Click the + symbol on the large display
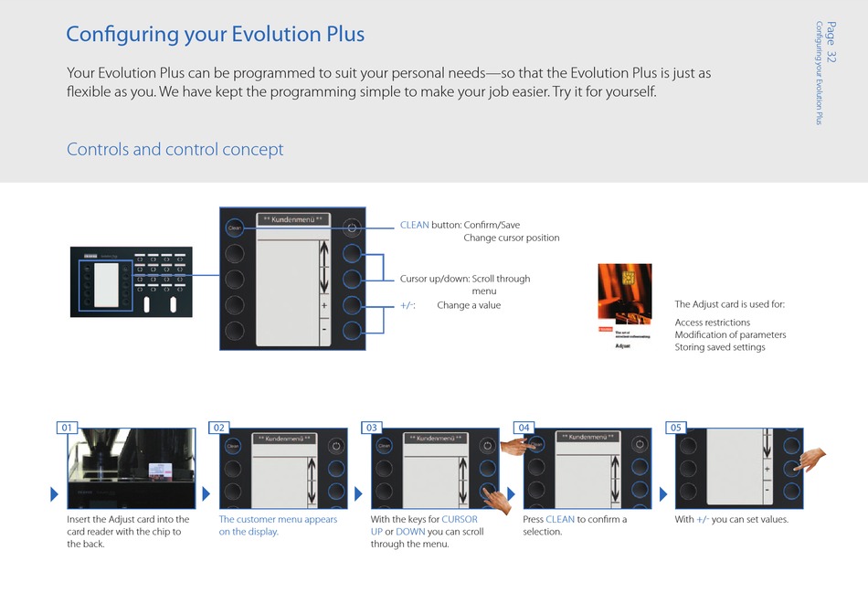Viewport: 868px width, 614px height. pyautogui.click(x=324, y=305)
